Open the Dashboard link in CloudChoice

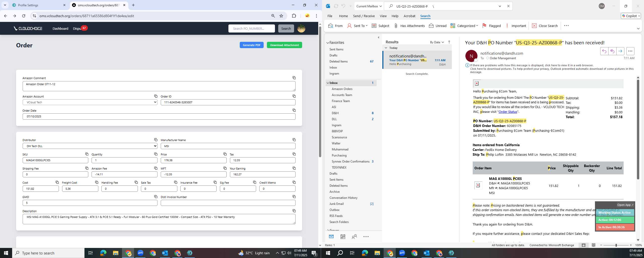tap(60, 28)
